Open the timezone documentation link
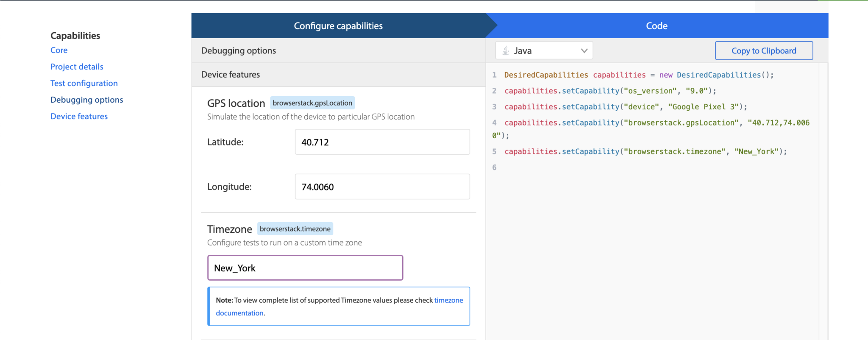The height and width of the screenshot is (340, 868). [x=448, y=300]
